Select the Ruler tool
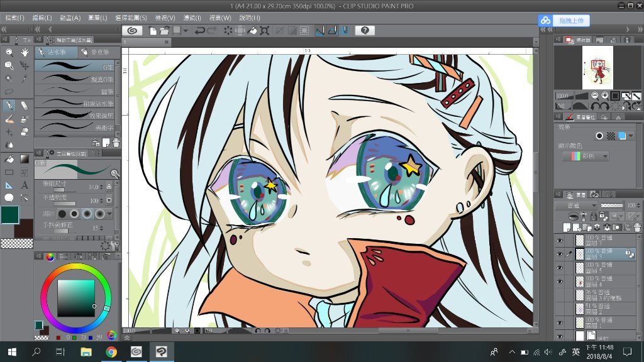 tap(9, 185)
